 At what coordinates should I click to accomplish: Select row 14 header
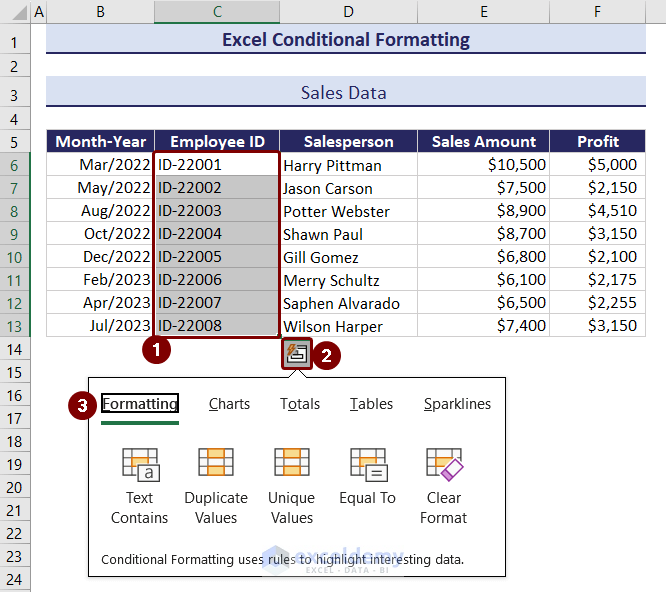14,349
